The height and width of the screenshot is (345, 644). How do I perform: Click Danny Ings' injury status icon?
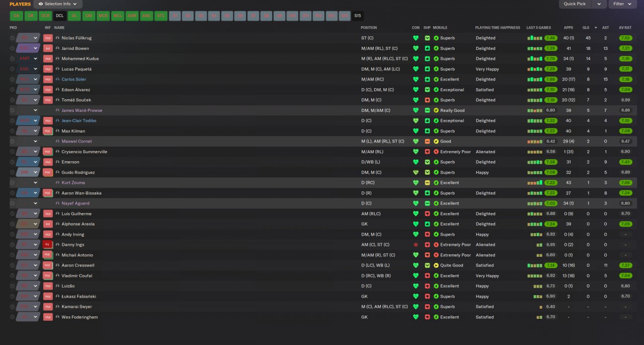(48, 245)
